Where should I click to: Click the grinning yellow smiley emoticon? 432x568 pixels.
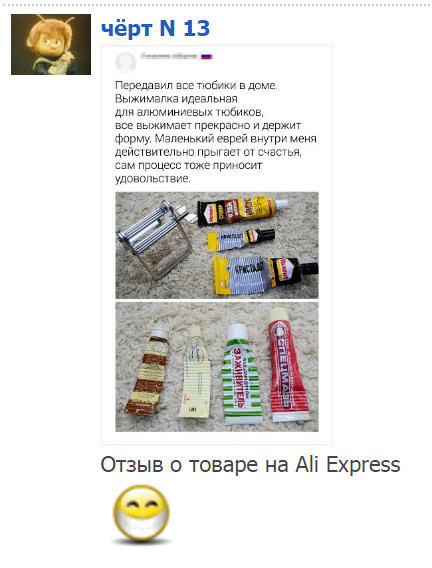point(141,514)
